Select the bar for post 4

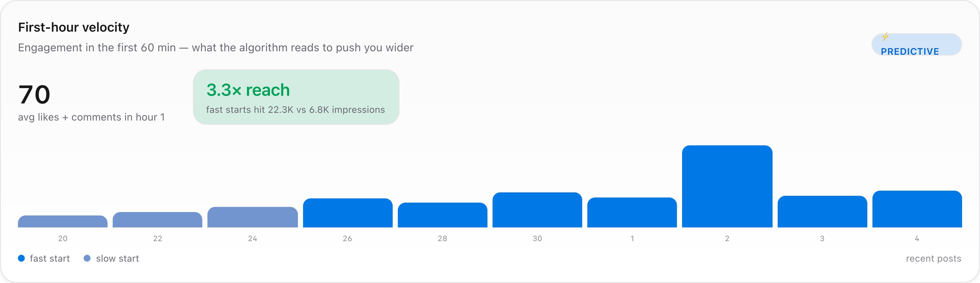coord(917,209)
